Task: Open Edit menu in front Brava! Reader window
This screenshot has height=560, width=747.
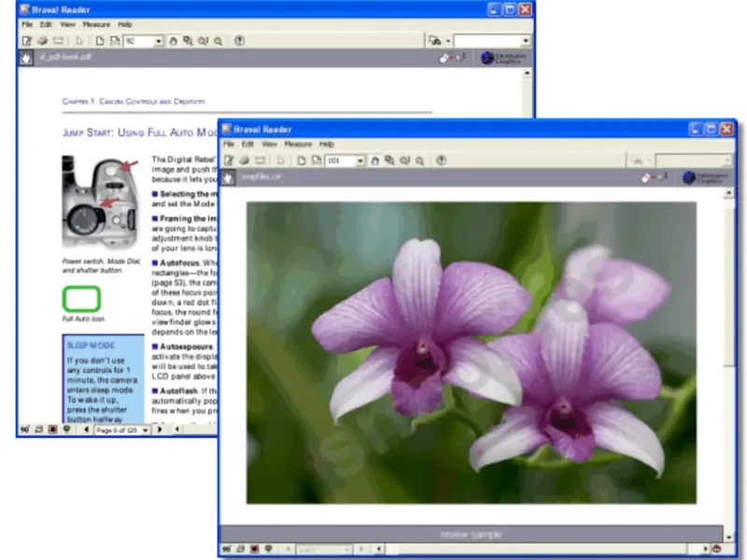Action: 247,144
